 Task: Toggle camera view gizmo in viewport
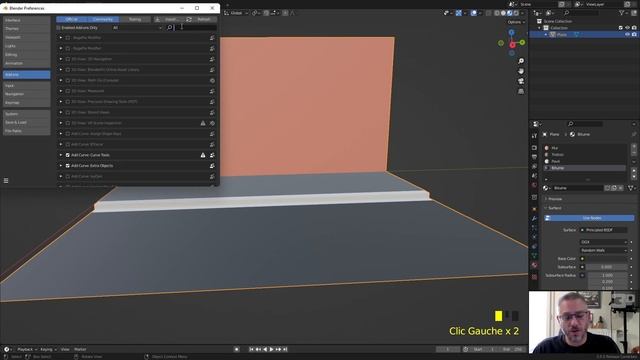pyautogui.click(x=521, y=81)
